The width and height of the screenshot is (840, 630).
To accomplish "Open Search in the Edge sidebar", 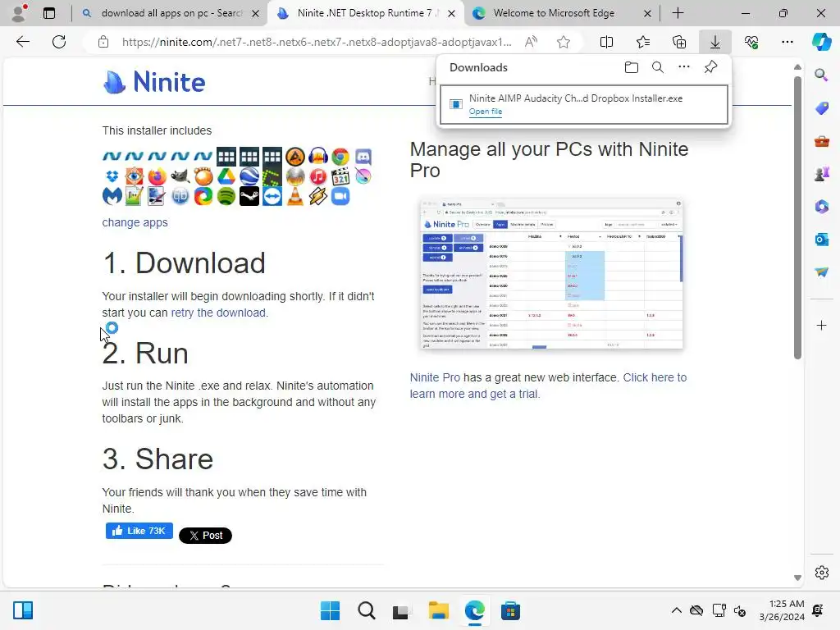I will pyautogui.click(x=821, y=75).
